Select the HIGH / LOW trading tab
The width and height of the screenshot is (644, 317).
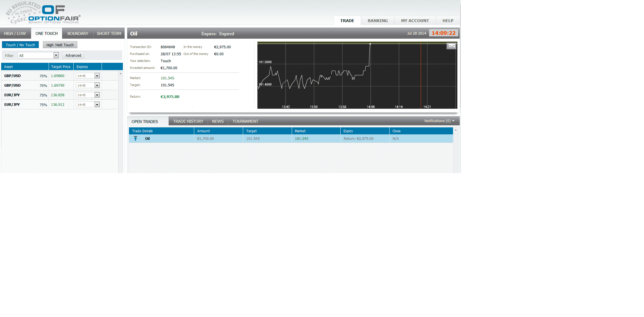(15, 33)
